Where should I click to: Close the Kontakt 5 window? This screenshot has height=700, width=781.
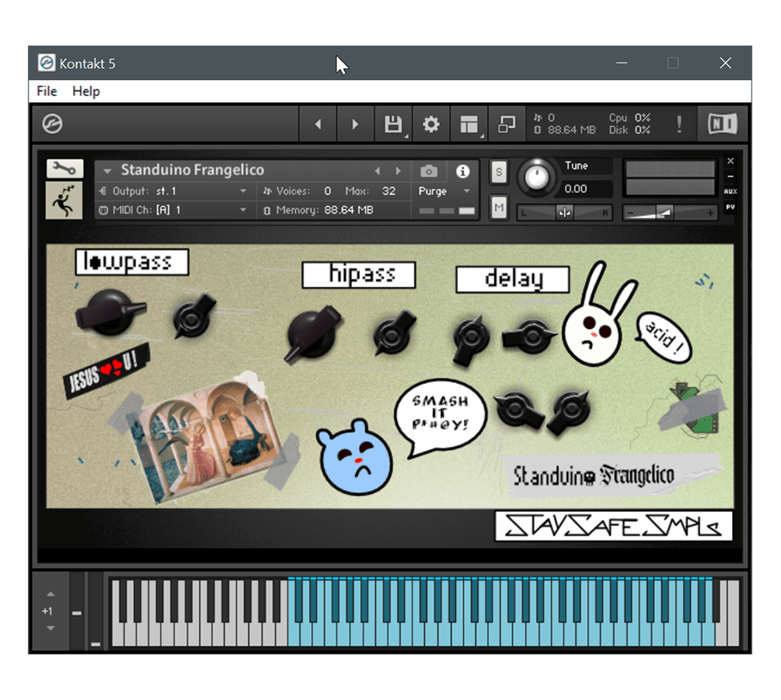725,63
